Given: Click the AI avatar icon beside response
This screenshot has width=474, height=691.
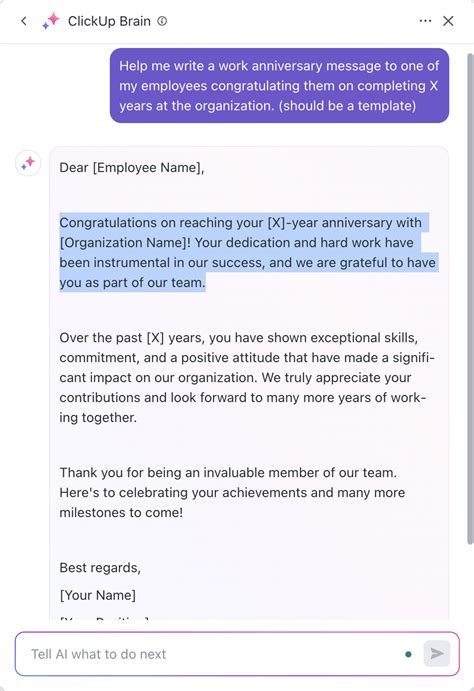Looking at the screenshot, I should coord(28,163).
